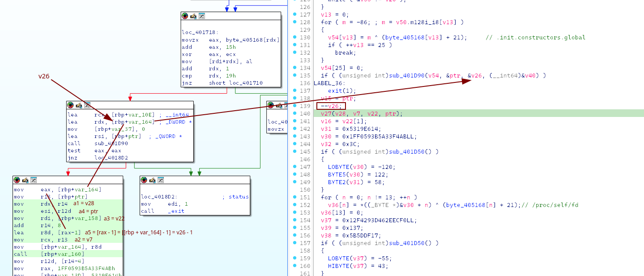Set node color on loc_4018D2 block
This screenshot has width=644, height=276.
tap(144, 180)
